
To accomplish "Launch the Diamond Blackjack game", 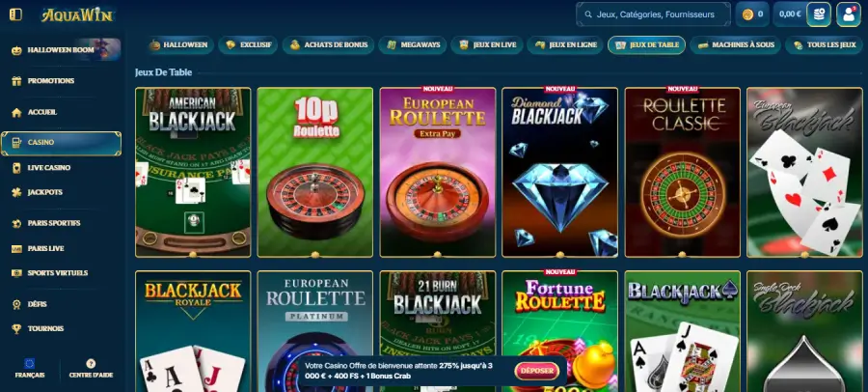I will coord(559,172).
